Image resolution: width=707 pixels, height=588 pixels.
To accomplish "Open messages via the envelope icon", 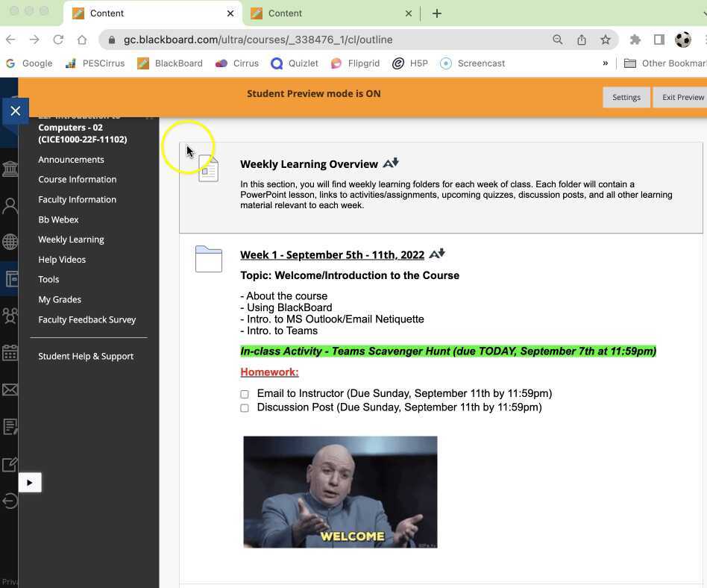I will (10, 390).
